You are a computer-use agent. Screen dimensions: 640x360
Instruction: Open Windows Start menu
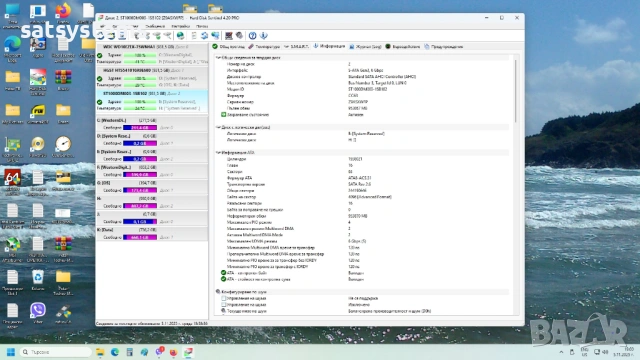click(11, 352)
